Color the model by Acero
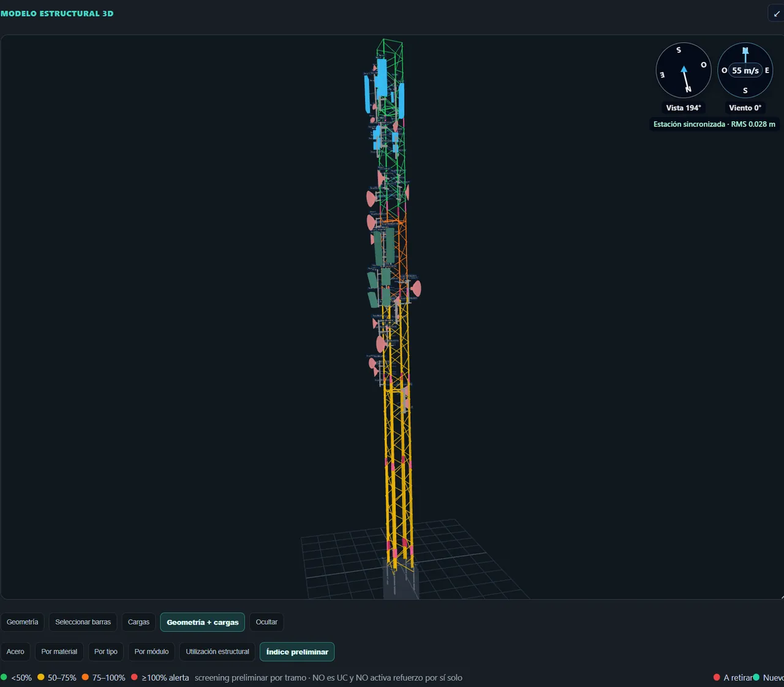Viewport: 784px width, 687px height. (x=15, y=651)
